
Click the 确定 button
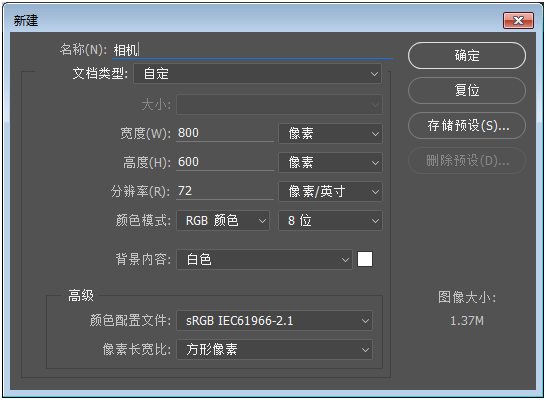point(467,56)
